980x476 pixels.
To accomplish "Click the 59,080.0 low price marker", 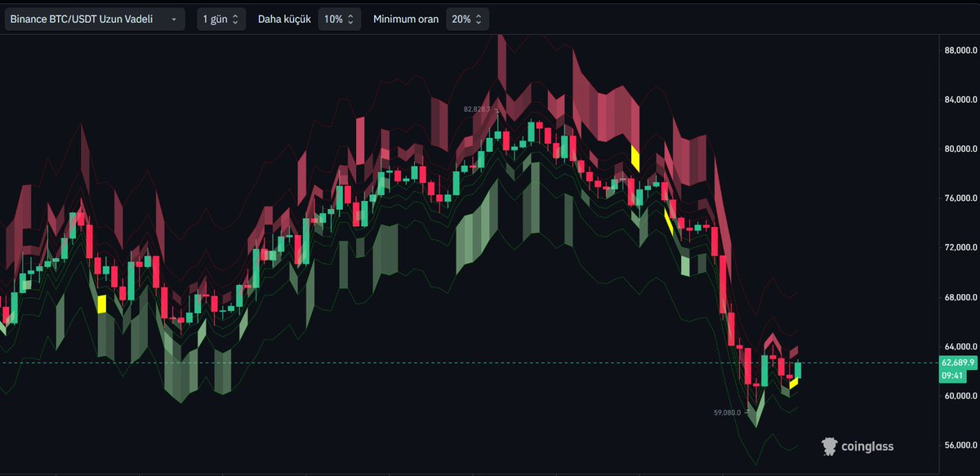I will click(x=727, y=412).
